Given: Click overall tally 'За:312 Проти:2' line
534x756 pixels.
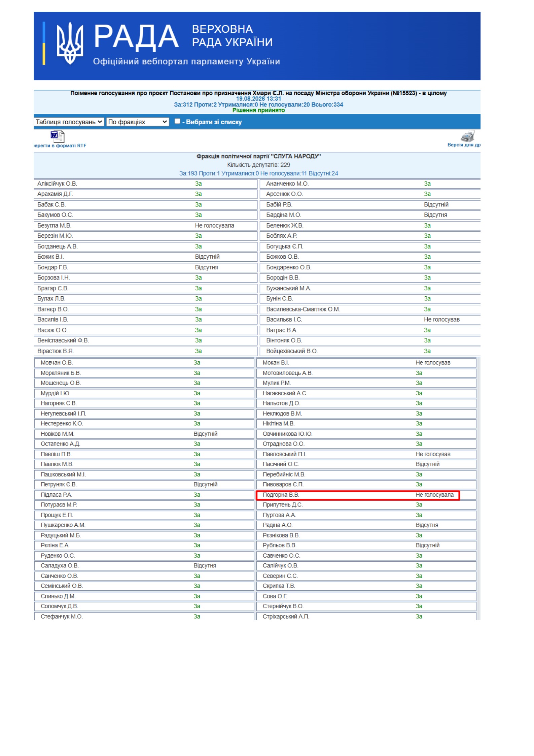Looking at the screenshot, I should pyautogui.click(x=258, y=104).
